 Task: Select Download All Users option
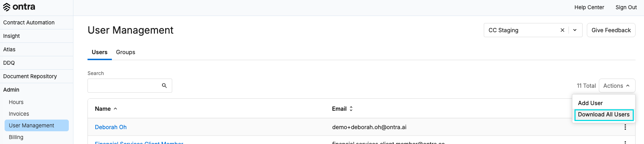[x=604, y=115]
